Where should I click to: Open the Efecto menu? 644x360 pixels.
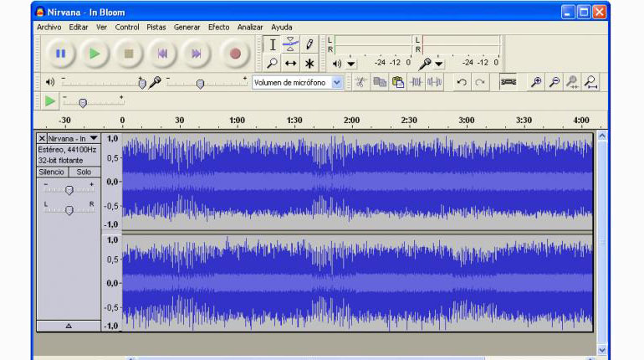click(218, 27)
